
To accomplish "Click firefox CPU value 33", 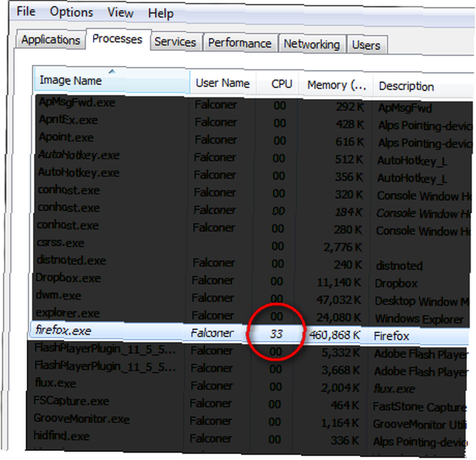I will (x=276, y=334).
